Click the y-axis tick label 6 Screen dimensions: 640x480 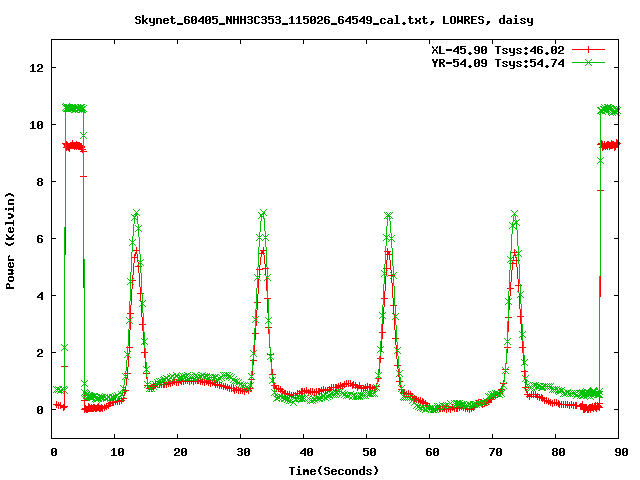(x=40, y=239)
